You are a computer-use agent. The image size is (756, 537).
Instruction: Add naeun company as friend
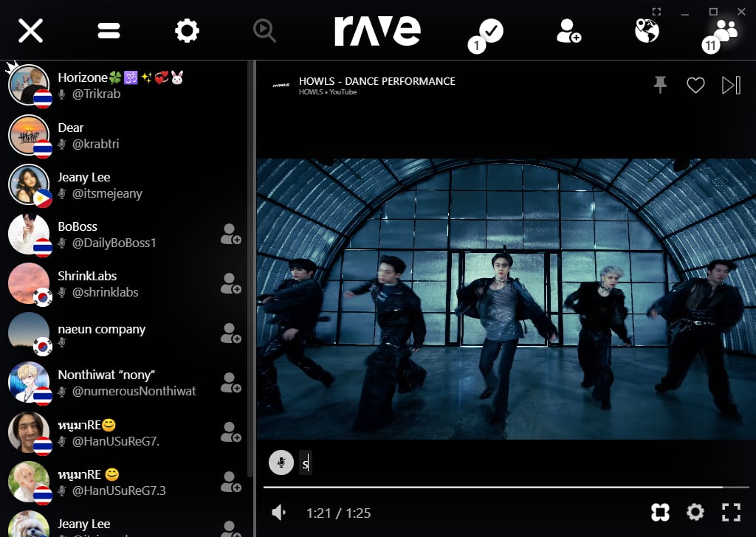click(x=231, y=333)
